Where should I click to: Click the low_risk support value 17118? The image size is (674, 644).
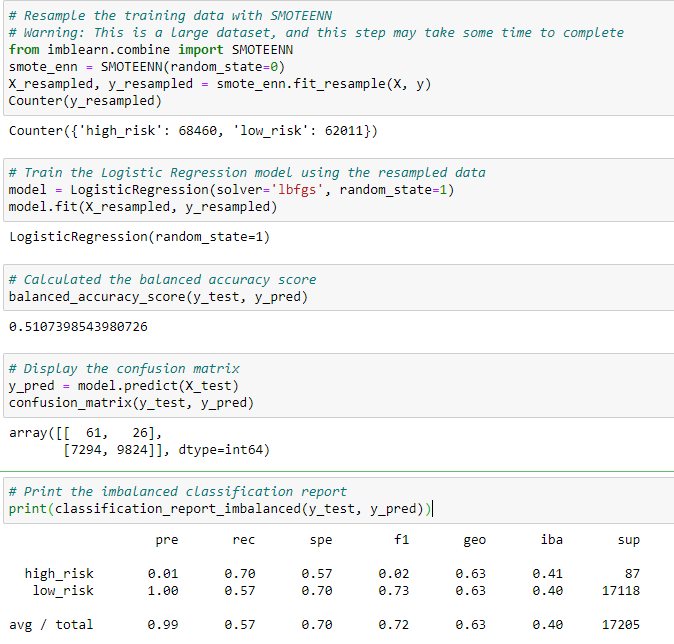(621, 591)
